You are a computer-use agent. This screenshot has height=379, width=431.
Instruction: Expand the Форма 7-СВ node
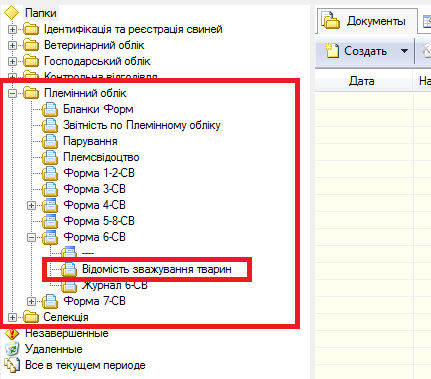pos(31,301)
